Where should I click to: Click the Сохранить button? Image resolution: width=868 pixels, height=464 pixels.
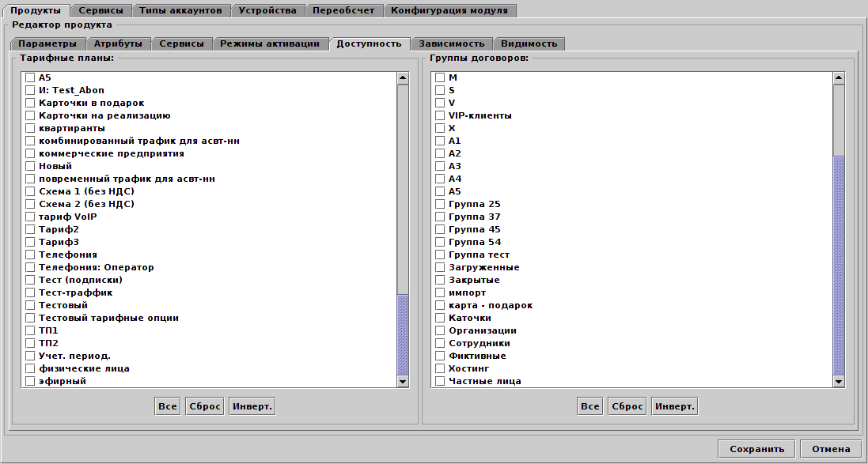tap(754, 447)
